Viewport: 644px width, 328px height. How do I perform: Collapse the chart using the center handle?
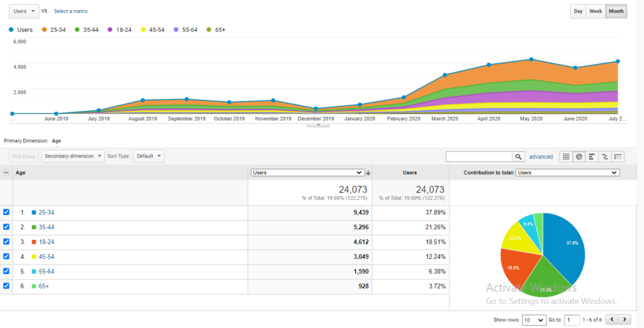[x=318, y=125]
